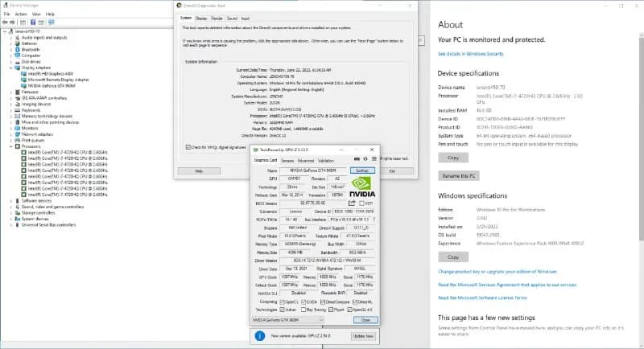Click the Network adapters category icon
The image size is (644, 349).
[17, 134]
